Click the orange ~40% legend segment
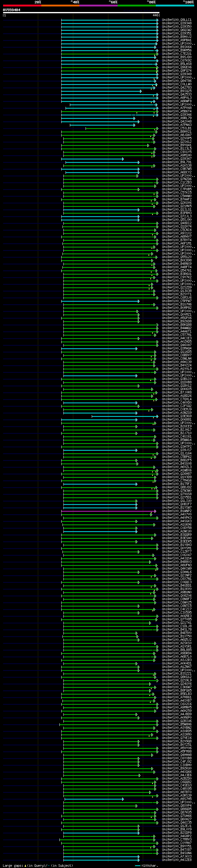This screenshot has height=868, width=197. 60,6
